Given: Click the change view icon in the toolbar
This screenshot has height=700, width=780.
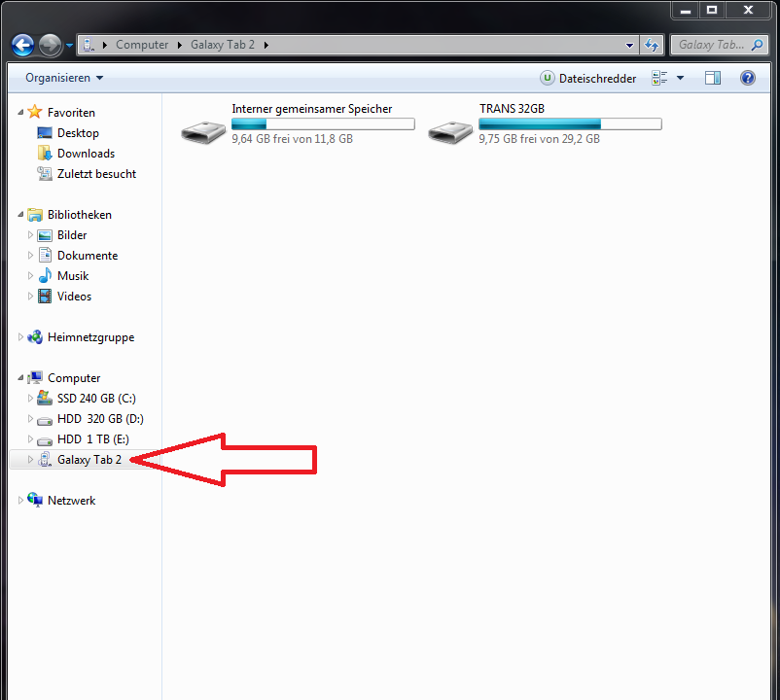Looking at the screenshot, I should 659,78.
